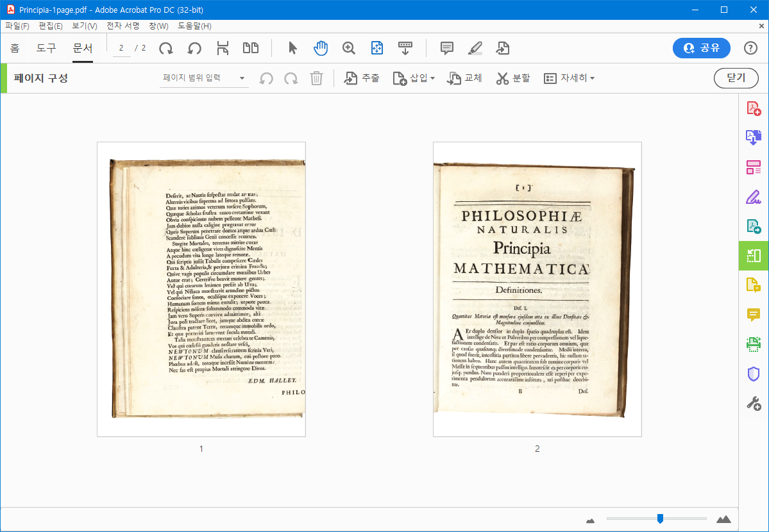This screenshot has width=769, height=532.
Task: Open the green Scan & OCR tool
Action: pyautogui.click(x=754, y=344)
